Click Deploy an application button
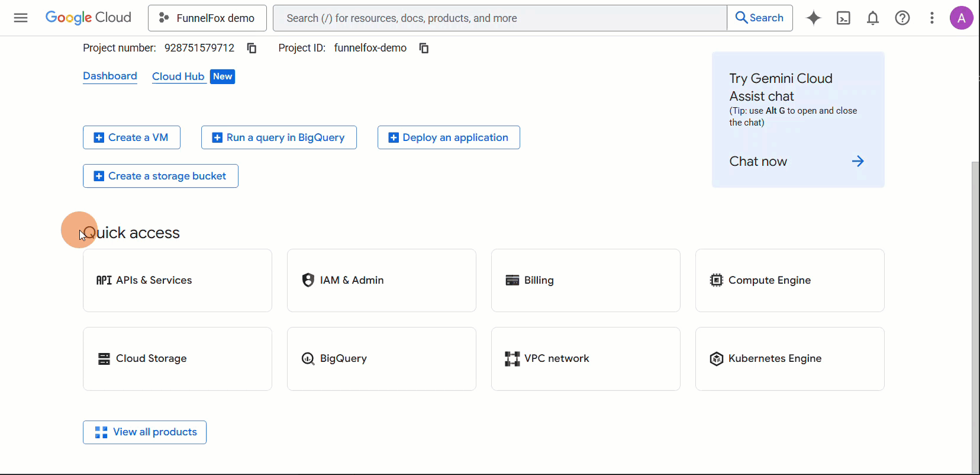The image size is (980, 475). 449,137
